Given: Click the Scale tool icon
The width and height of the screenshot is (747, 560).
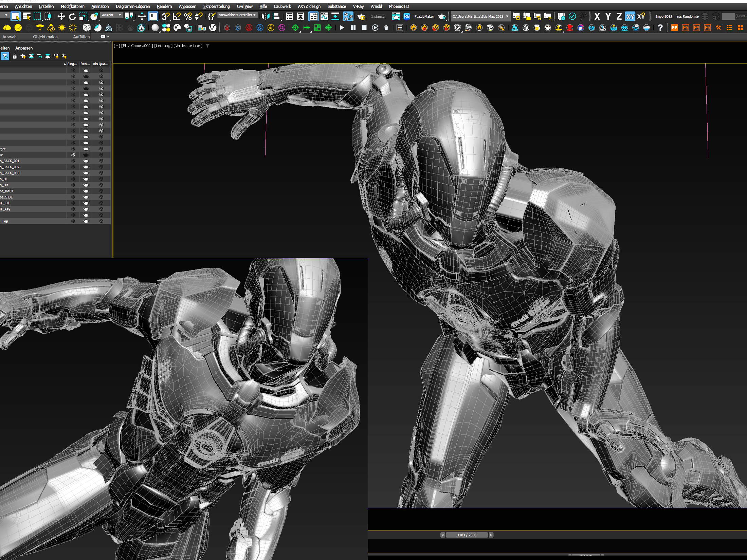Looking at the screenshot, I should 83,16.
